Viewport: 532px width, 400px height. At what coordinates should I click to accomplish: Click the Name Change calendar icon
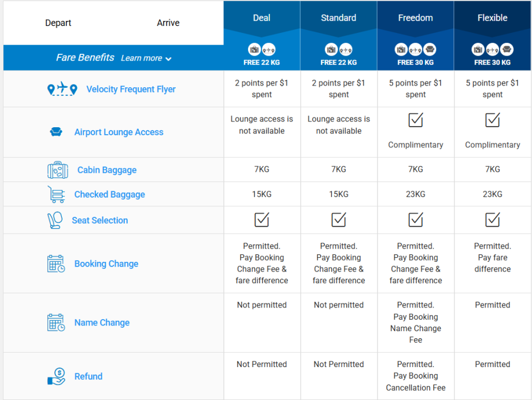pos(56,323)
